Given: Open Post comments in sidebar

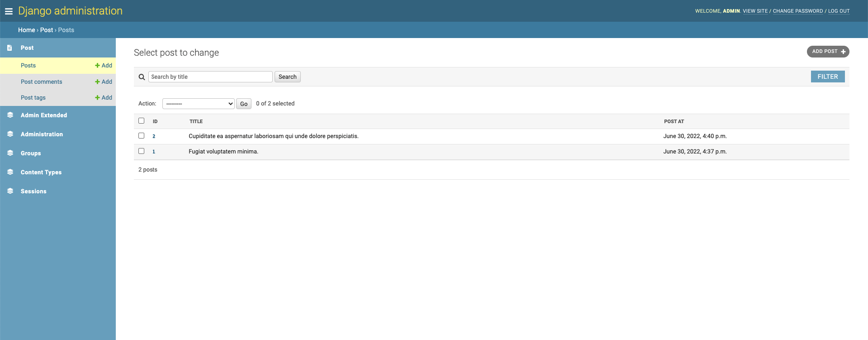Looking at the screenshot, I should coord(42,82).
